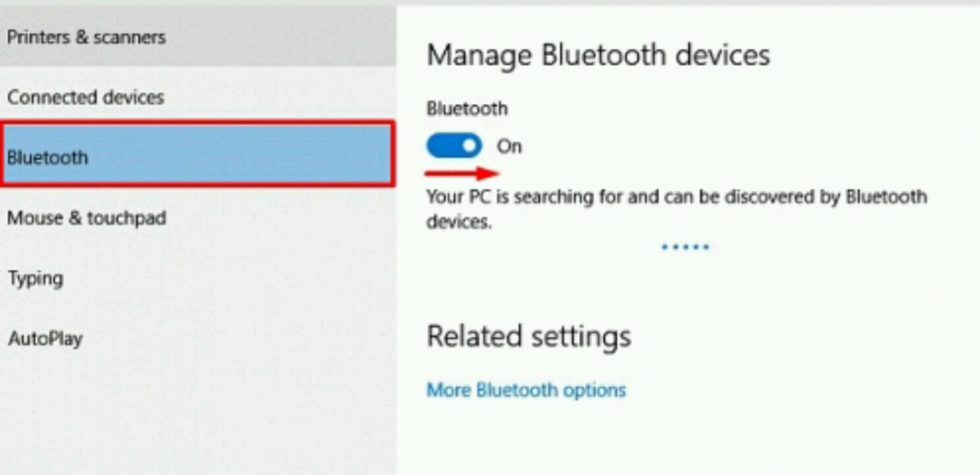Open the AutoPlay settings page

[x=198, y=338]
